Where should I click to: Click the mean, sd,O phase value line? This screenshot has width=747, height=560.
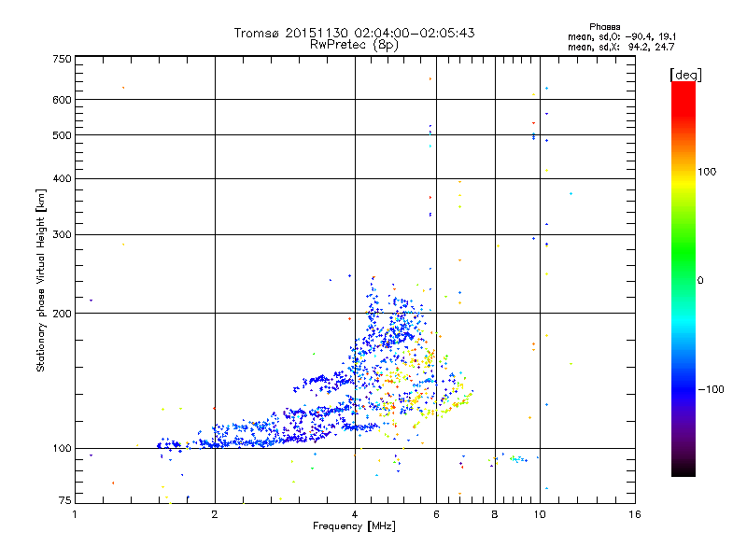pos(622,36)
